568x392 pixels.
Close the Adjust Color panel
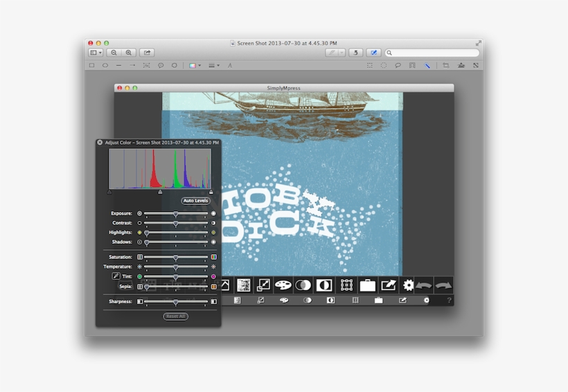pos(100,143)
